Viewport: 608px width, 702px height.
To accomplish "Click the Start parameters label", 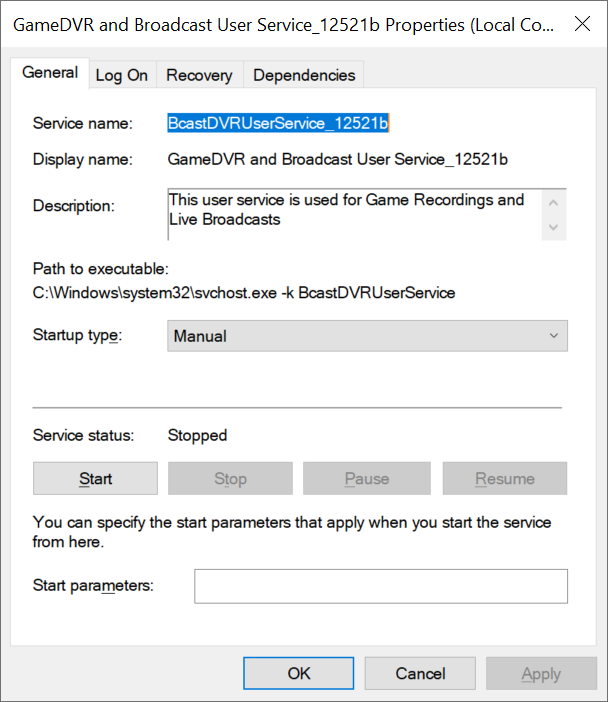I will (93, 585).
